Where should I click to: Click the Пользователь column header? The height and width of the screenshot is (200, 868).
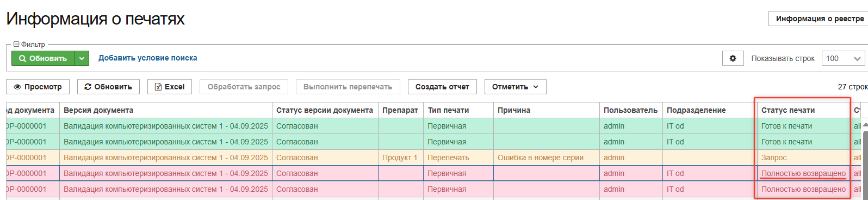click(631, 110)
